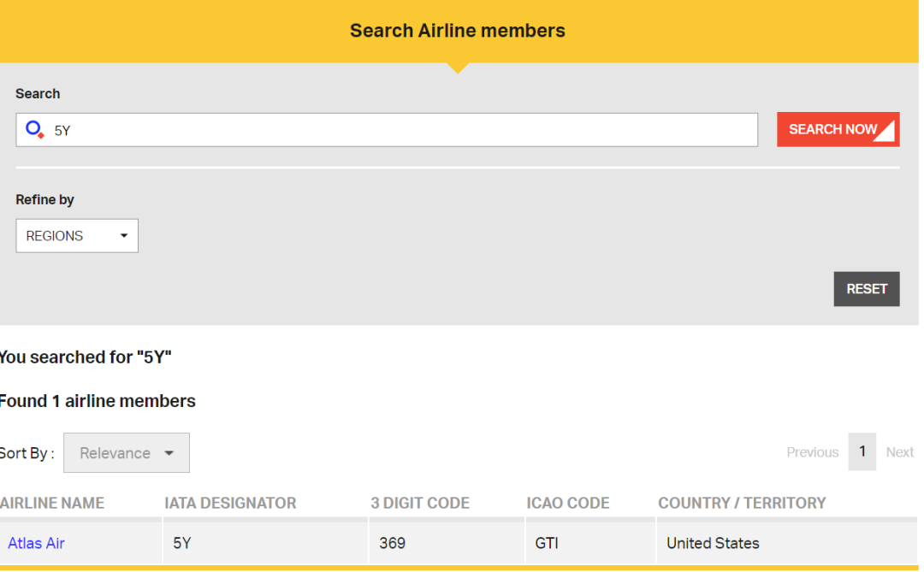Open the Sort By Relevance dropdown
Image resolution: width=924 pixels, height=572 pixels.
tap(126, 453)
